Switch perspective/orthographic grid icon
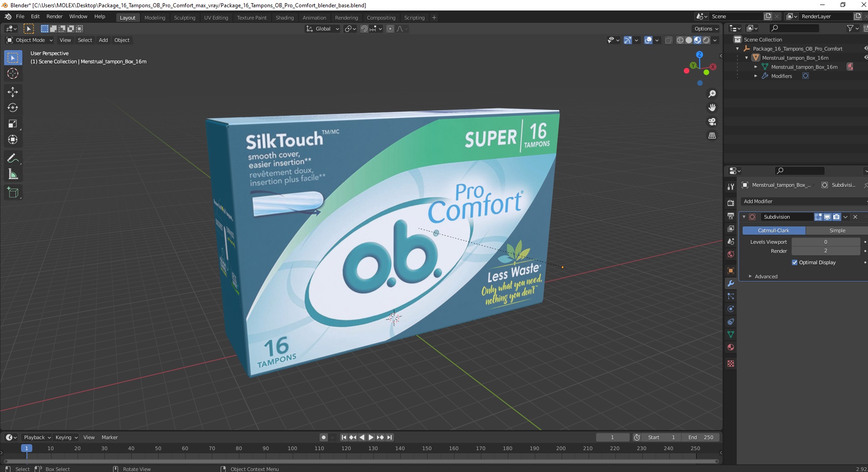The image size is (868, 472). tap(712, 136)
